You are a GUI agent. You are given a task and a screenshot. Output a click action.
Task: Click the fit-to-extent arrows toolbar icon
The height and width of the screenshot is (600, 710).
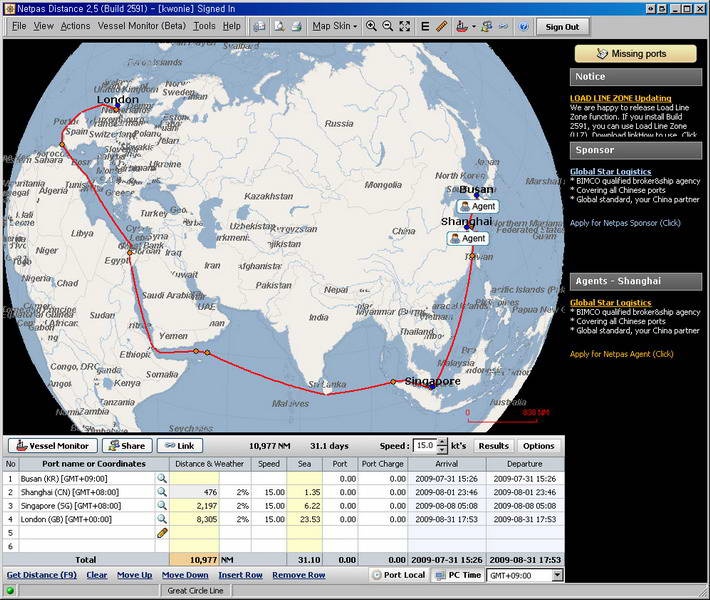click(x=404, y=26)
